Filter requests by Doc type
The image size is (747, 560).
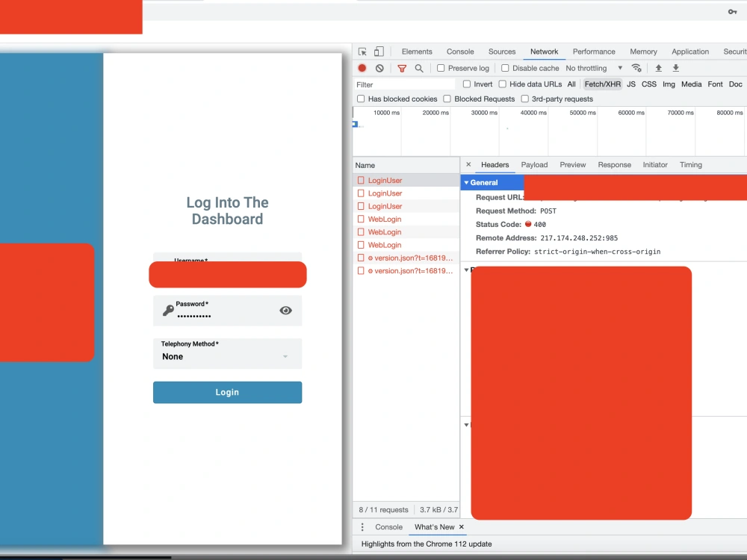736,84
